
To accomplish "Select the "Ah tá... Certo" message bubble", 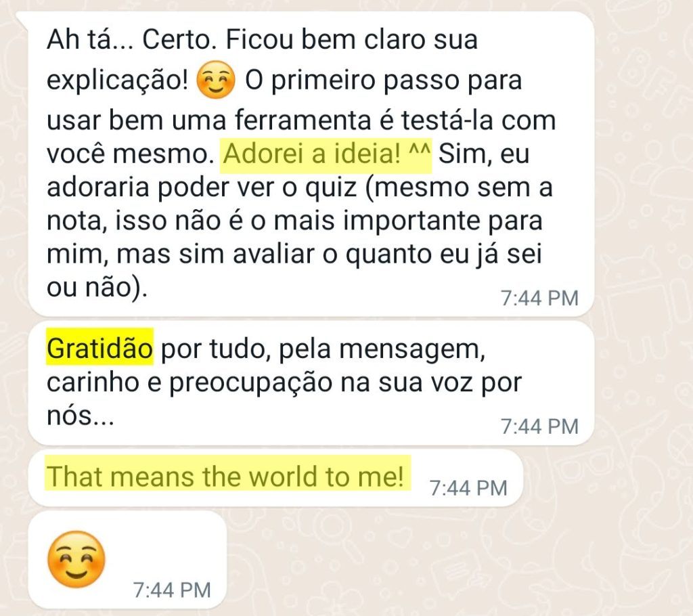I will [311, 164].
